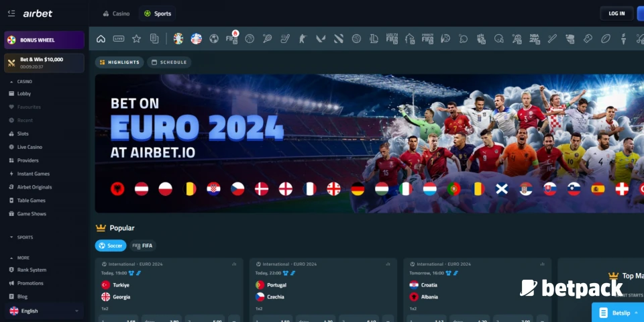This screenshot has height=322, width=644.
Task: Open Game Shows in the sidebar
Action: (27, 214)
